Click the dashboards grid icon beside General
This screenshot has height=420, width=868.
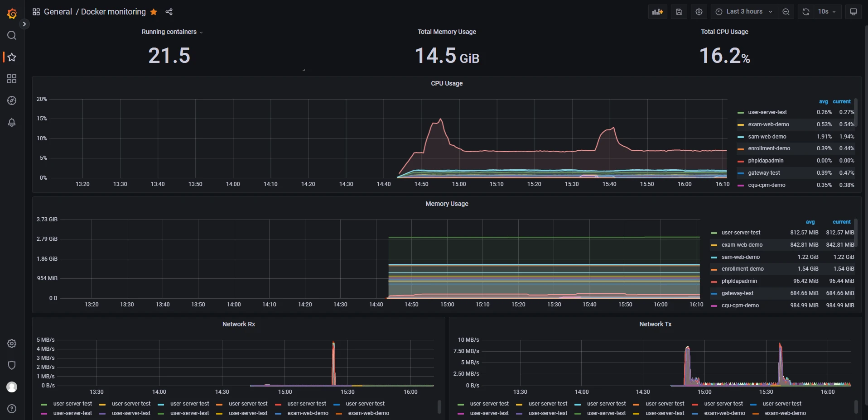[36, 12]
